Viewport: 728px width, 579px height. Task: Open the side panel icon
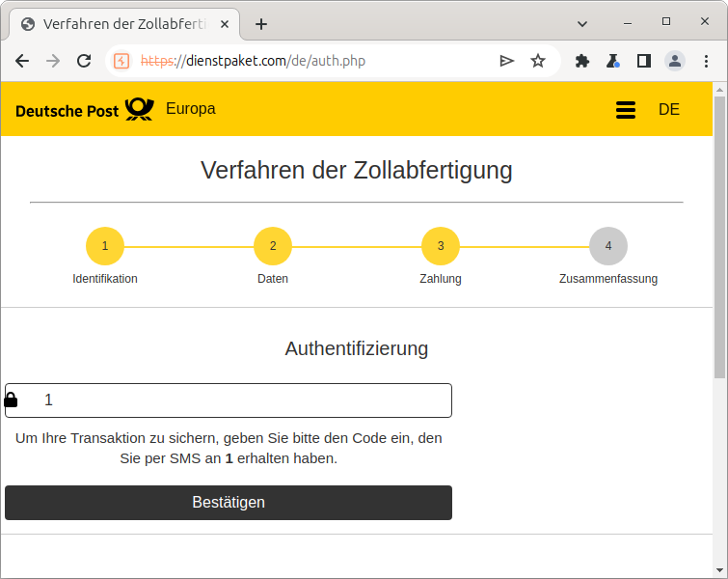pyautogui.click(x=644, y=61)
